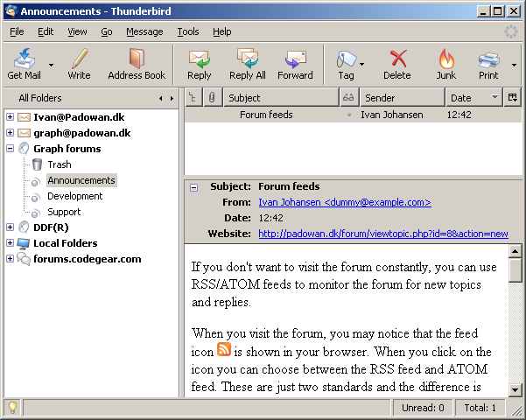Sort by read status glasses column
This screenshot has height=420, width=526.
(349, 98)
